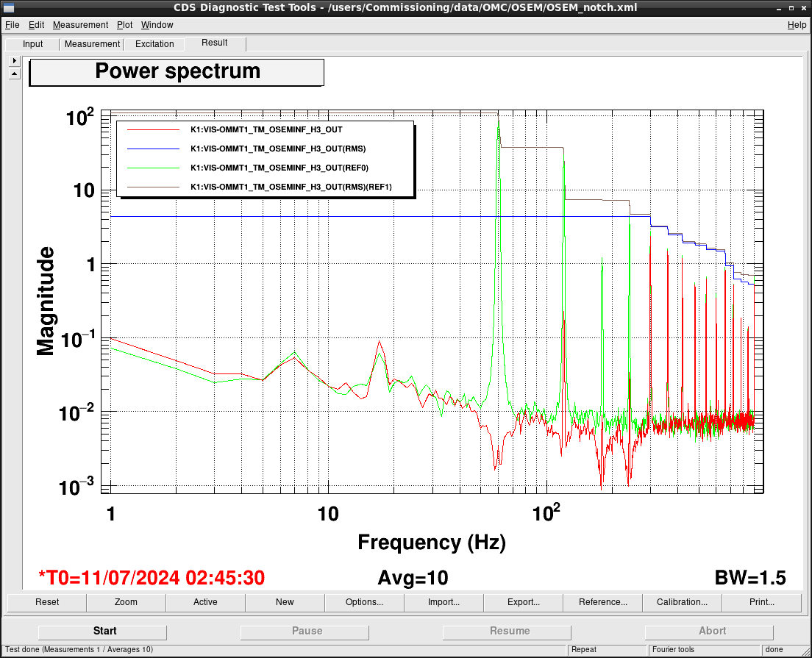Open the Measurement menu

[80, 25]
